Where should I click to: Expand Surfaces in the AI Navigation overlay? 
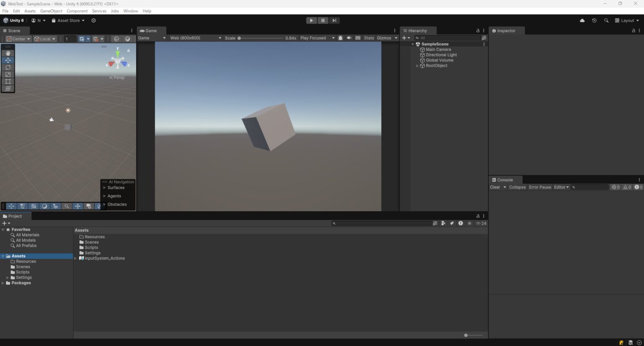104,188
